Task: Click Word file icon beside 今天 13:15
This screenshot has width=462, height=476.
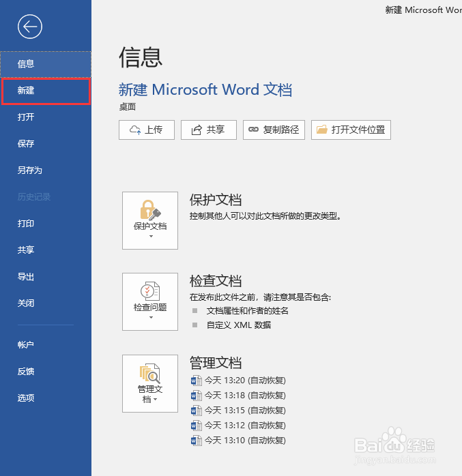Action: click(197, 411)
